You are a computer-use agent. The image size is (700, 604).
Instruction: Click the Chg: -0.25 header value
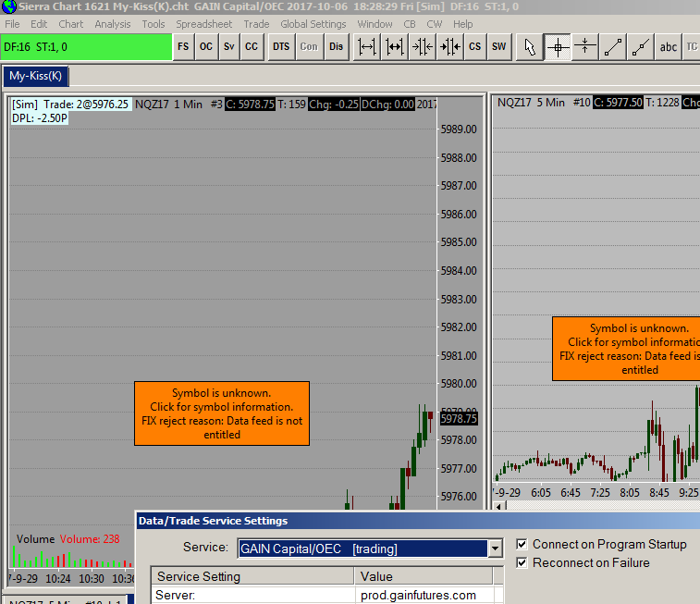point(334,105)
